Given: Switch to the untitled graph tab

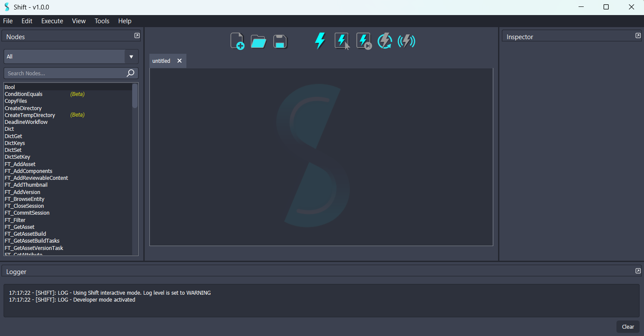Looking at the screenshot, I should pos(161,61).
